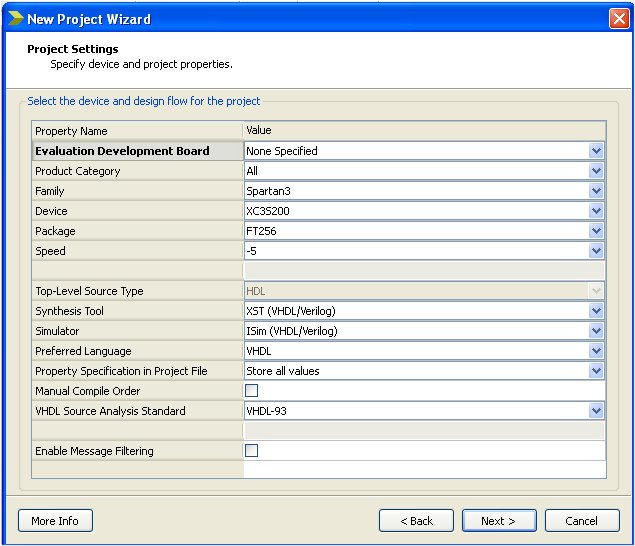Open the Synthesis Tool dropdown
635x546 pixels.
pyautogui.click(x=596, y=311)
